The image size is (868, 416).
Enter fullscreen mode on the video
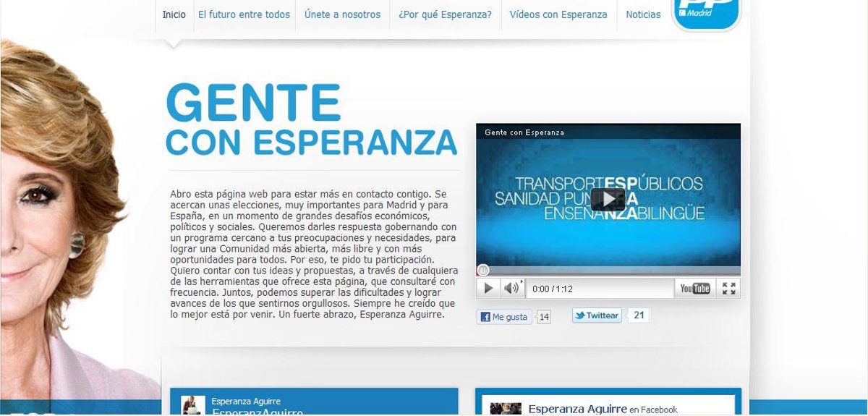coord(728,289)
